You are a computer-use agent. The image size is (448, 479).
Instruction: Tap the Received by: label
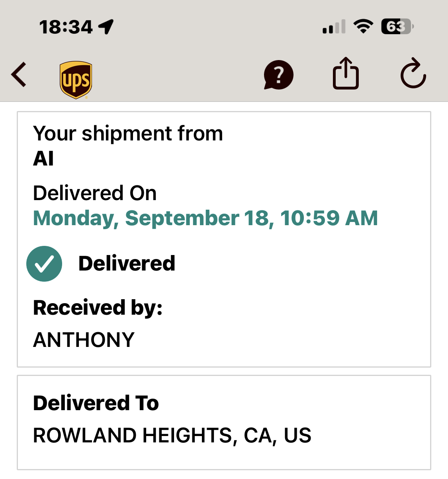98,308
